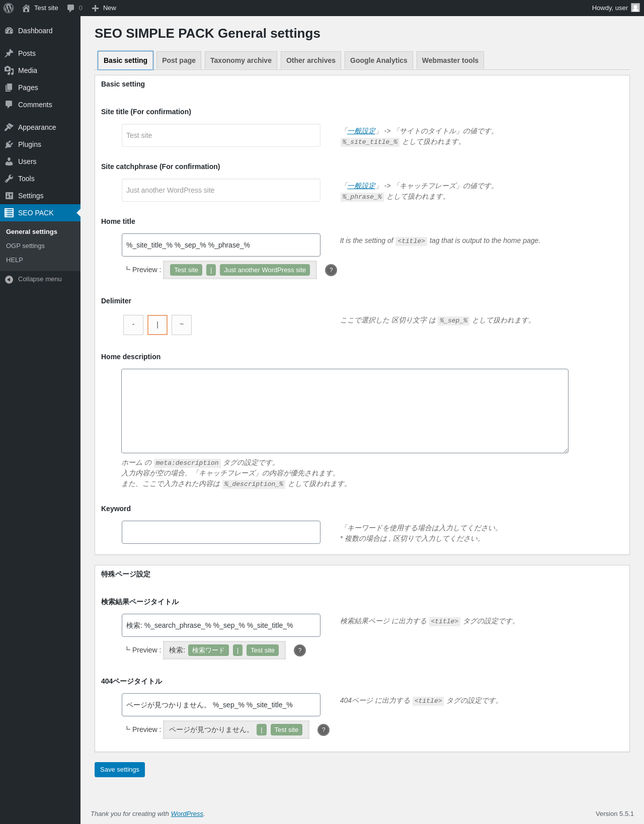Image resolution: width=644 pixels, height=824 pixels.
Task: Click the Home description text area
Action: (x=345, y=411)
